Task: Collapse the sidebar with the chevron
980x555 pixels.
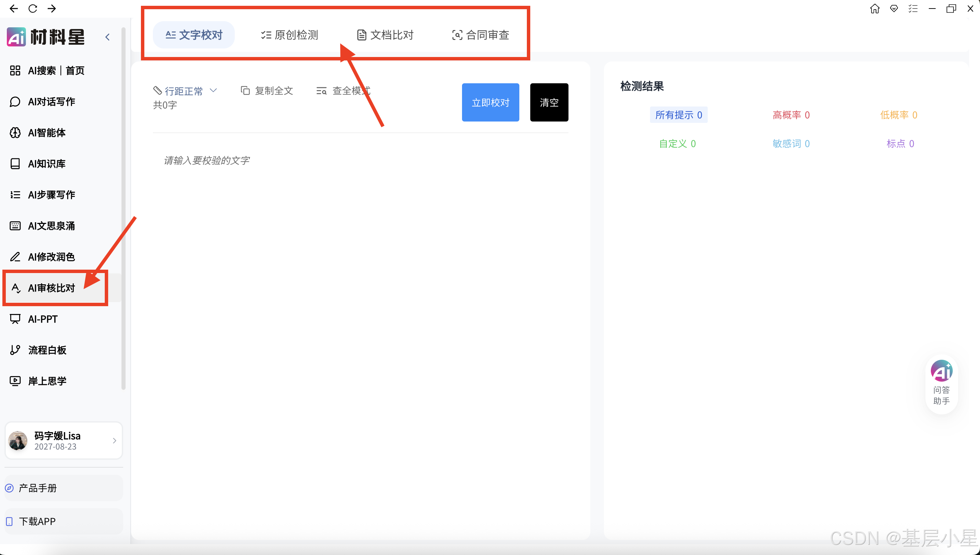Action: point(107,37)
